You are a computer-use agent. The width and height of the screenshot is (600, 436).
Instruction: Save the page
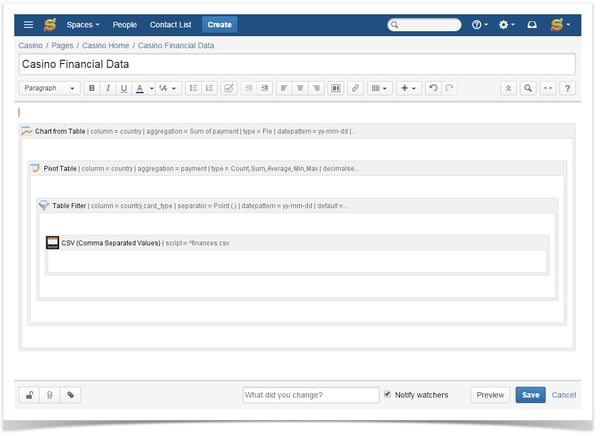coord(530,395)
